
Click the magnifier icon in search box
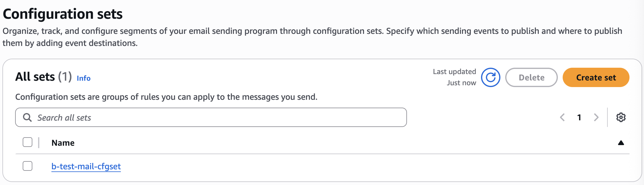pos(28,118)
